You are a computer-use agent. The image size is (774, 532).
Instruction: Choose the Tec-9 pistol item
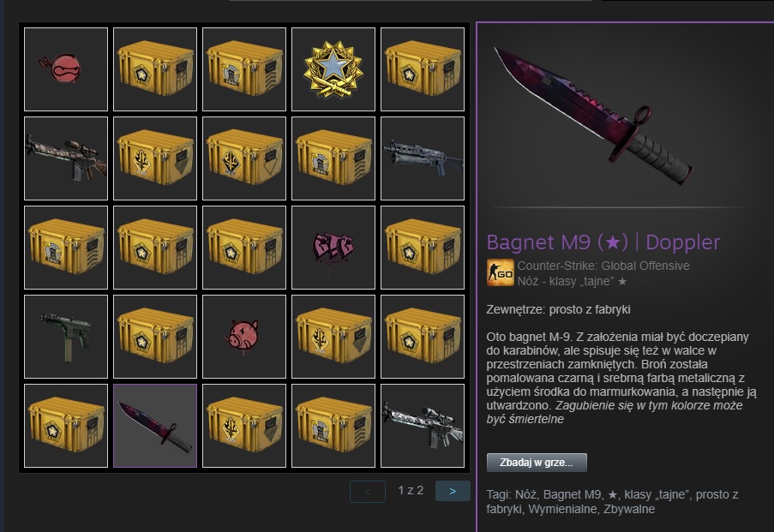click(66, 337)
